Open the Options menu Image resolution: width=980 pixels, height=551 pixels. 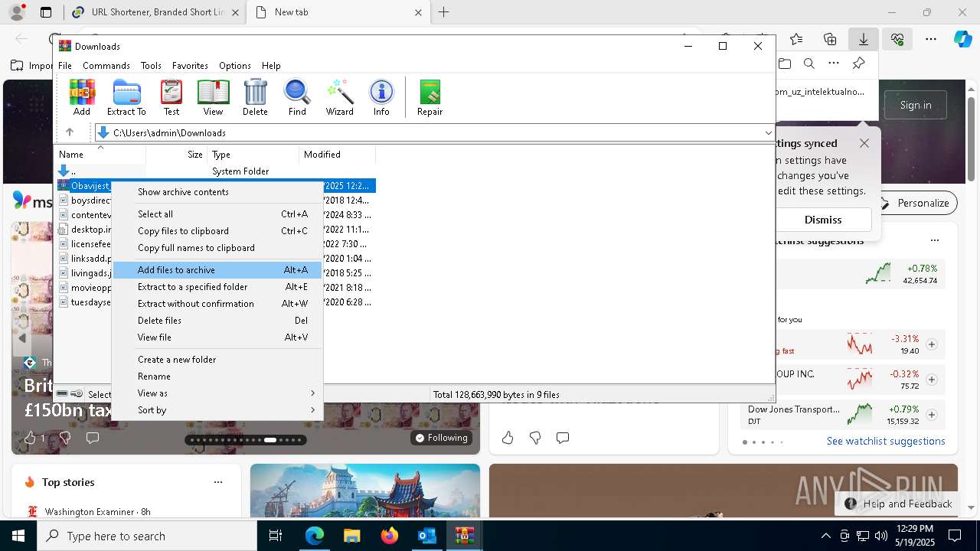point(234,66)
